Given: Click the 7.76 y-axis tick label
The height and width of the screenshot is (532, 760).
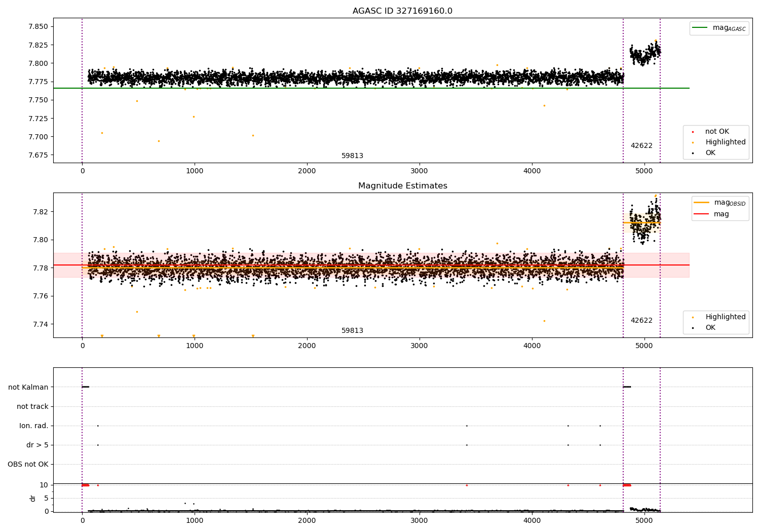Looking at the screenshot, I should tap(40, 296).
